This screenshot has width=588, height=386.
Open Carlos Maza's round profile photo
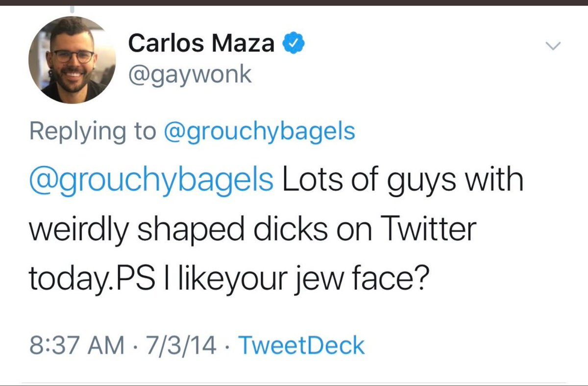pyautogui.click(x=72, y=59)
